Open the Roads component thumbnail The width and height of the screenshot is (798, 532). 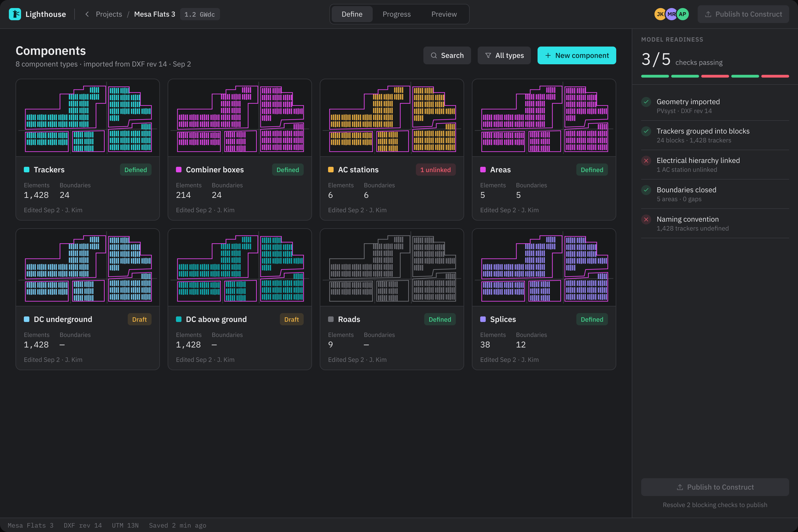pos(392,268)
